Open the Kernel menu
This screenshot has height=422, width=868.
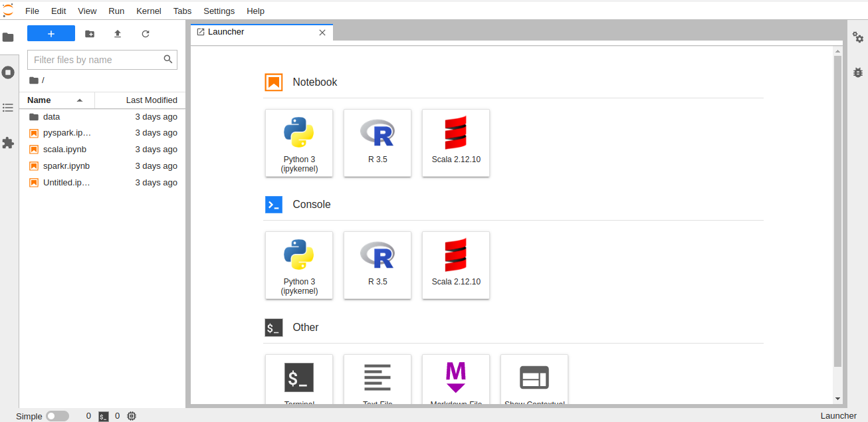coord(148,11)
